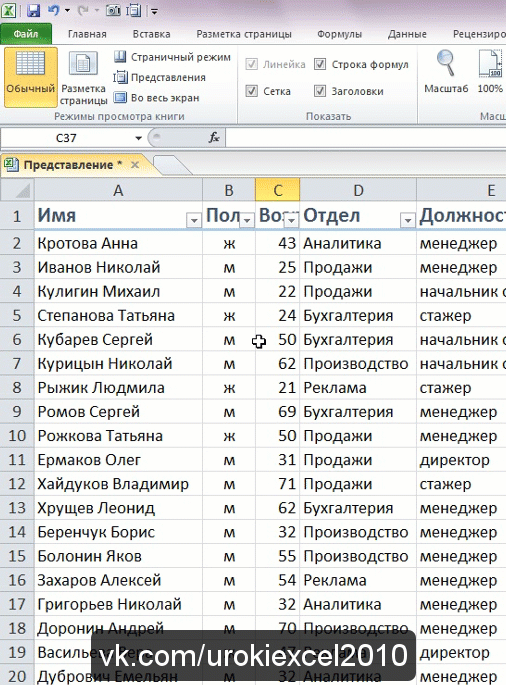This screenshot has height=685, width=506.
Task: Set zoom to 100% icon
Action: pos(490,64)
